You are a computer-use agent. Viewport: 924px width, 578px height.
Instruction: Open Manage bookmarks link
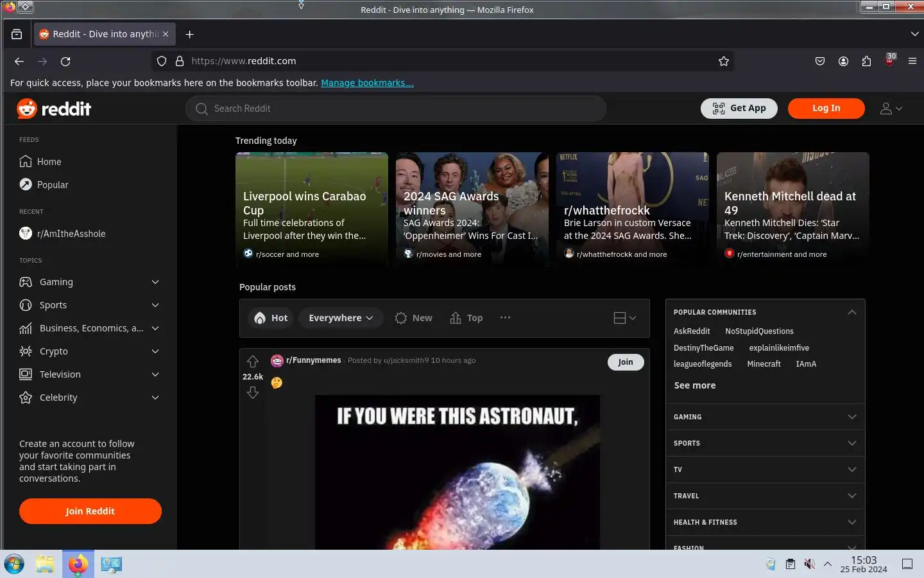coord(367,83)
